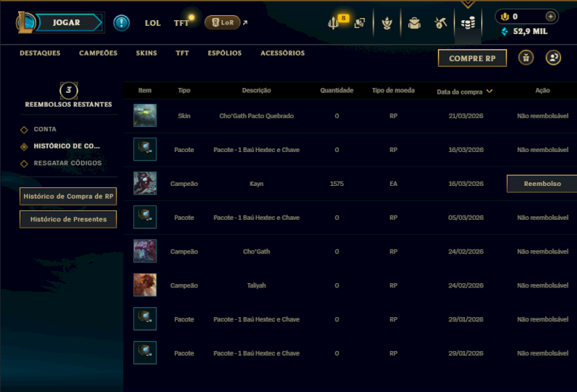577x392 pixels.
Task: Click the Tipo de moeda column header
Action: coord(393,91)
